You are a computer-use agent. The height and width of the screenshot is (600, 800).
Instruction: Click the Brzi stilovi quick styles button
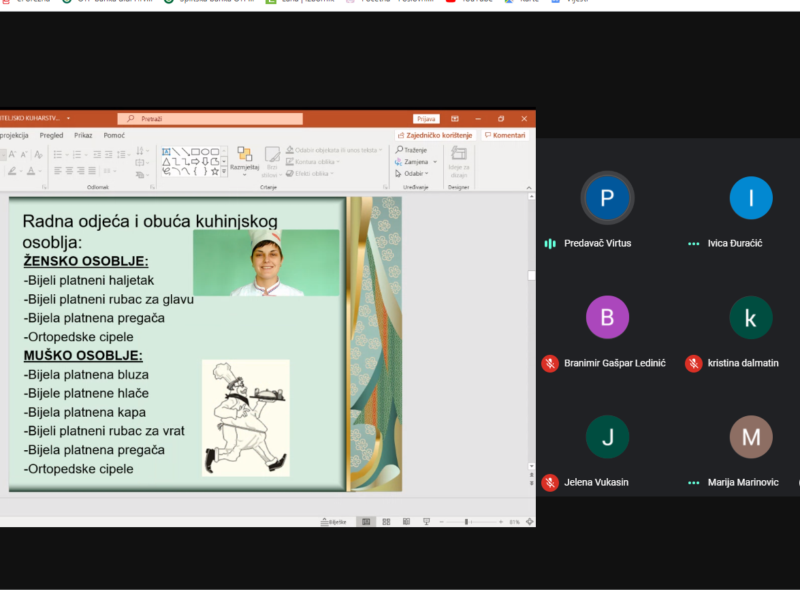[x=272, y=162]
